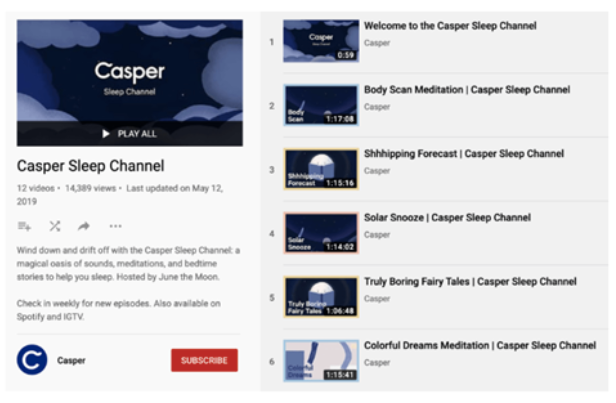Click the red SUBSCRIBE button

204,360
